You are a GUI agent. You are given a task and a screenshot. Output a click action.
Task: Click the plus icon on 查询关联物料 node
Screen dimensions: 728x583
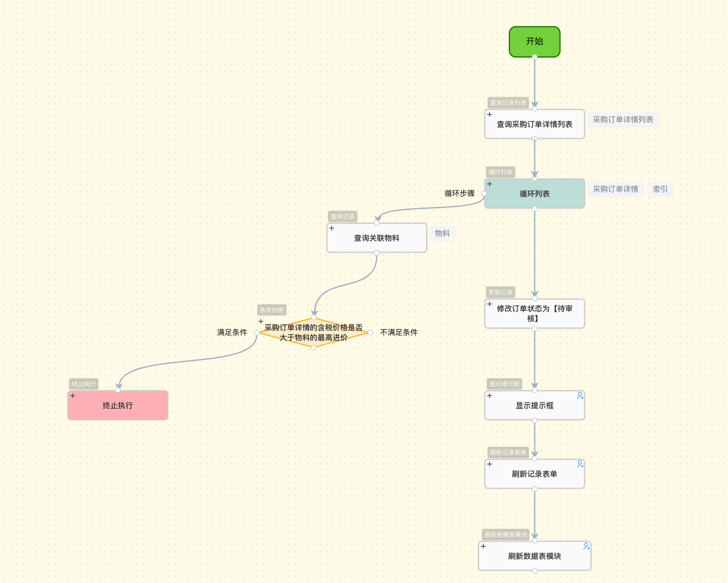tap(332, 228)
